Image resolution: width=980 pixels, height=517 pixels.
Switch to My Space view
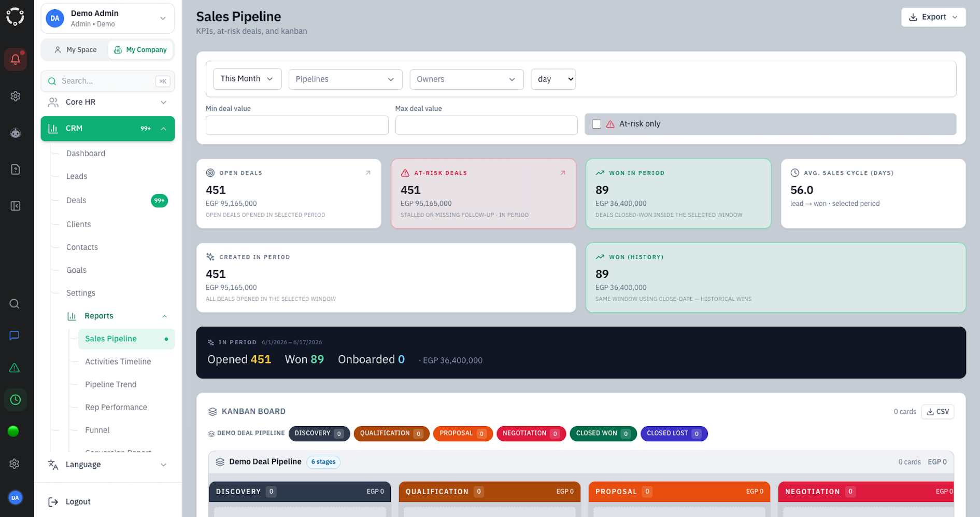point(76,50)
